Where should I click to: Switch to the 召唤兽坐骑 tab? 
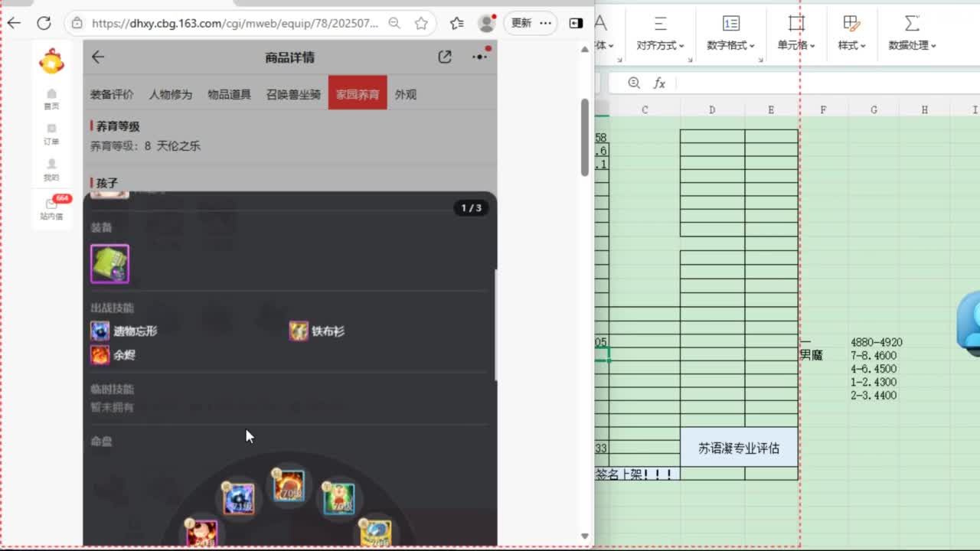(x=293, y=95)
